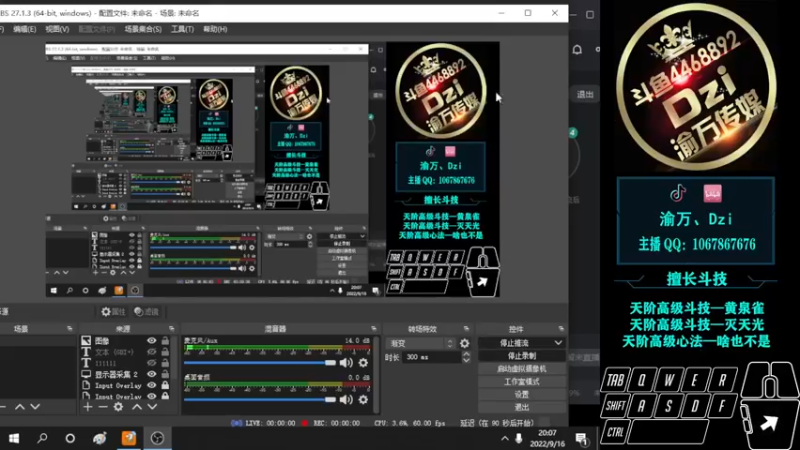Adjust the 麦克风/Aux volume slider
Image resolution: width=800 pixels, height=450 pixels.
[260, 362]
